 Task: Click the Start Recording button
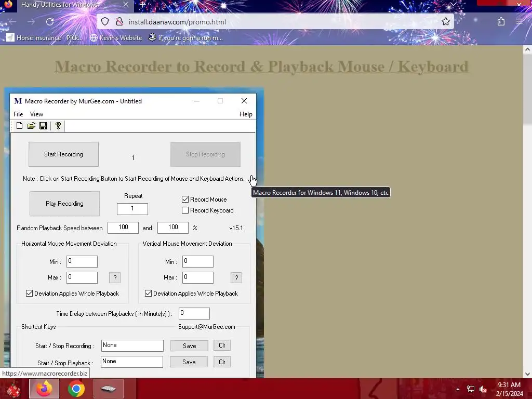[63, 154]
